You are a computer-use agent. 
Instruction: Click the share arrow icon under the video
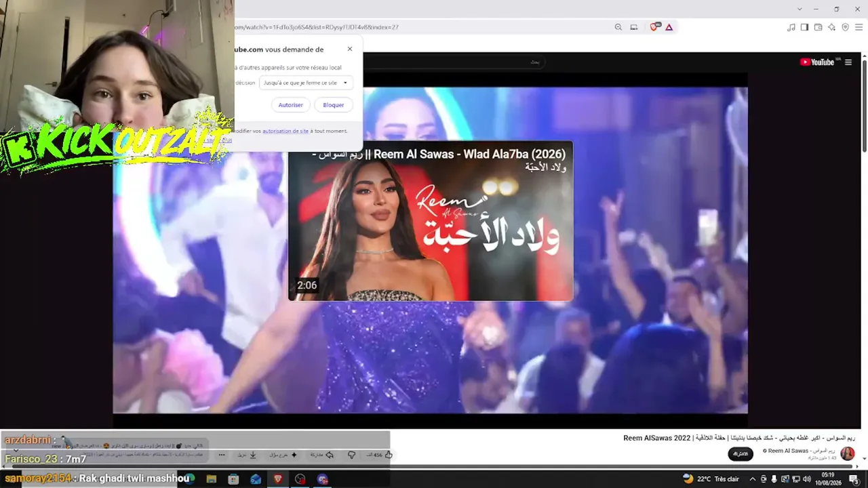(330, 455)
